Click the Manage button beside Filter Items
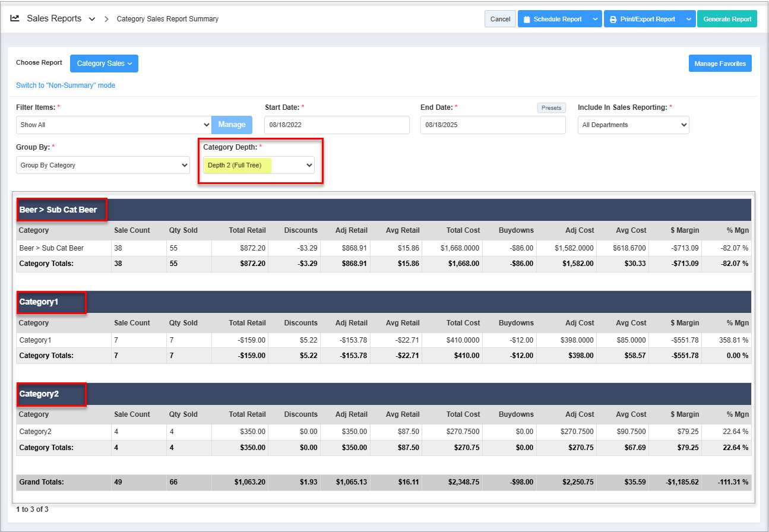The image size is (769, 532). [x=232, y=125]
